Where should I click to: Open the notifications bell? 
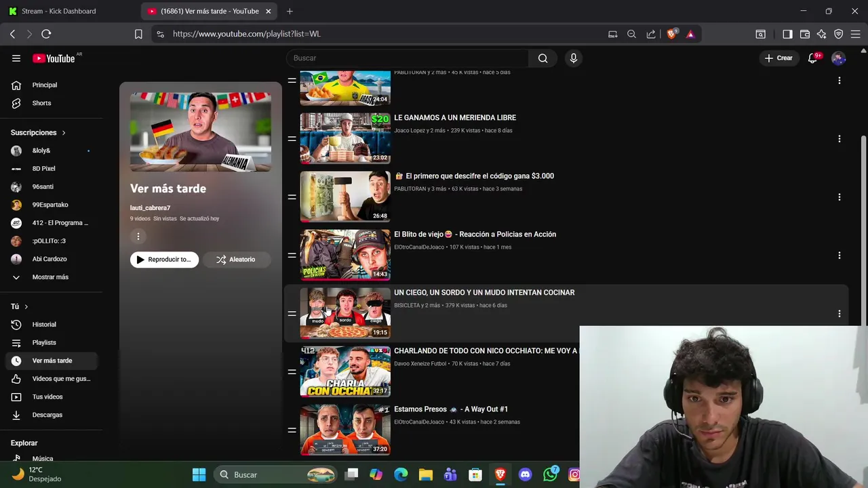pyautogui.click(x=812, y=58)
